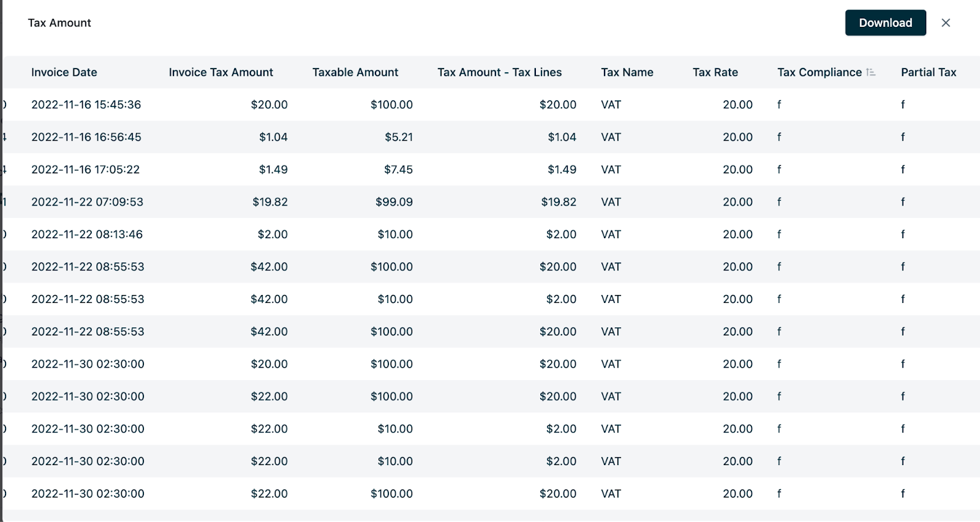Click the date cell 2022-11-22 07:09:53
The image size is (980, 522).
pyautogui.click(x=87, y=202)
